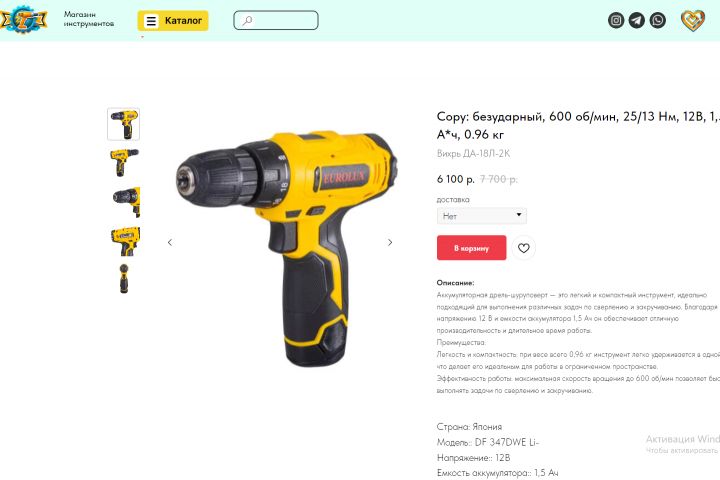Show next product photo with right arrow
The height and width of the screenshot is (480, 720).
pos(390,243)
